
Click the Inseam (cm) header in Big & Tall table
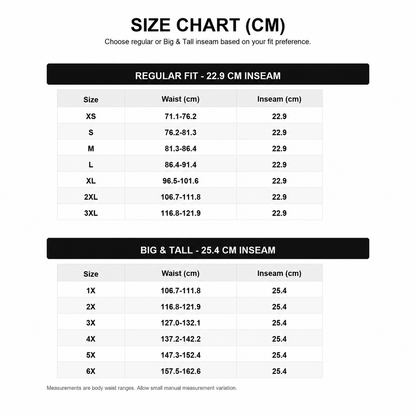pyautogui.click(x=279, y=273)
